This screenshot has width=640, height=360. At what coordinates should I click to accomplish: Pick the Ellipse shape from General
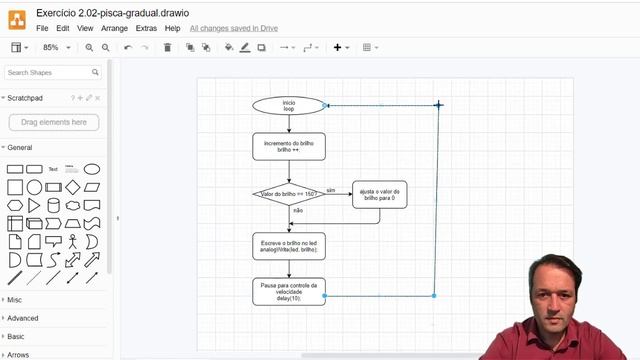(x=92, y=169)
